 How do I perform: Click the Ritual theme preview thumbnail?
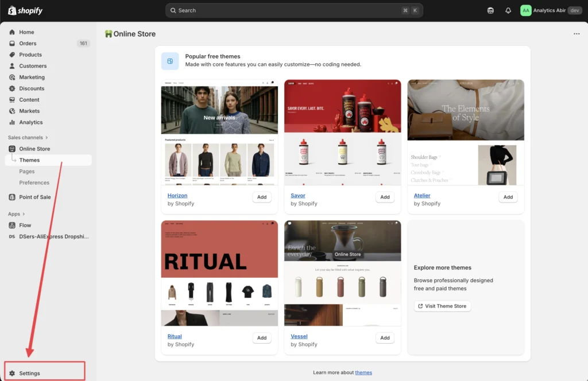pyautogui.click(x=219, y=273)
